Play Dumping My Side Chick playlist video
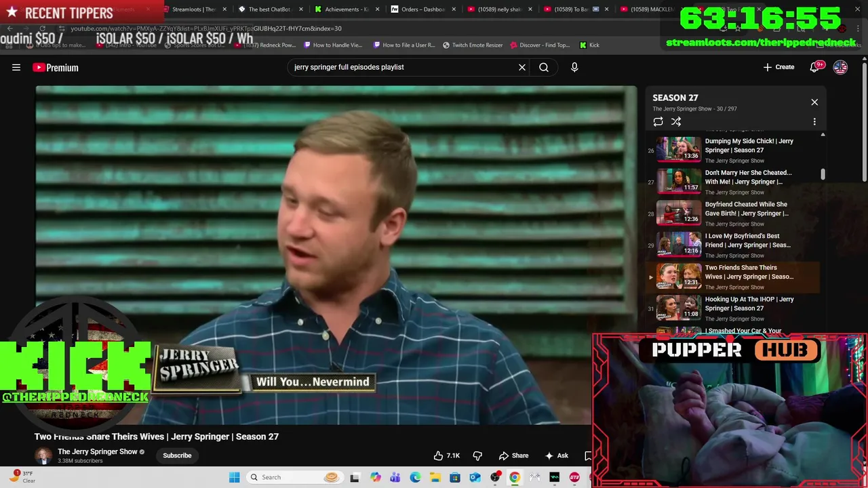This screenshot has width=868, height=488. pos(732,150)
